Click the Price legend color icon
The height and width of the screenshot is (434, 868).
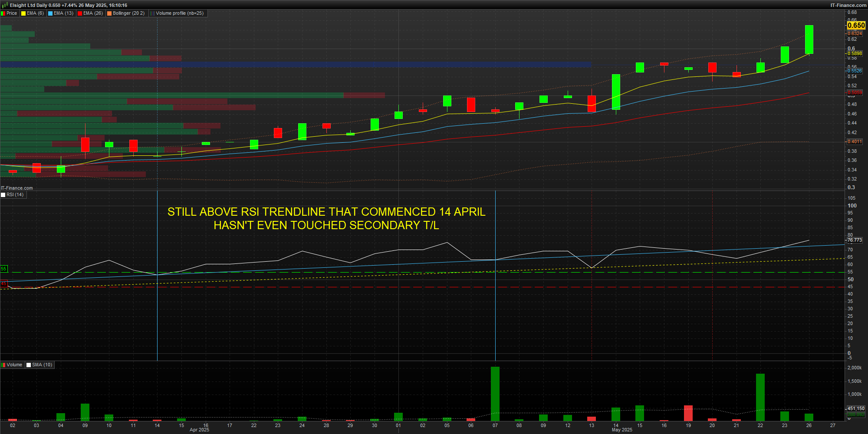click(x=3, y=13)
